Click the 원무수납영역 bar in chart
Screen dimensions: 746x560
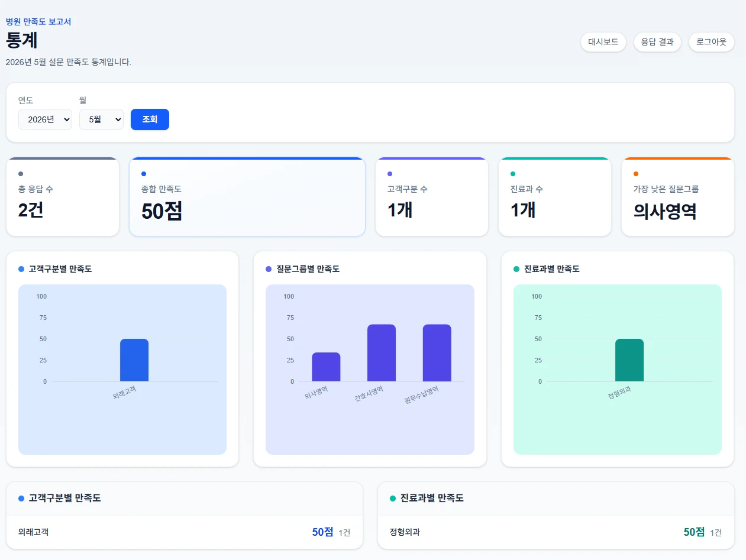pos(437,353)
